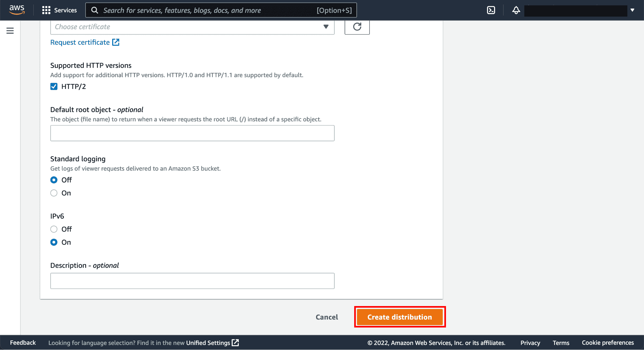Click the AWS logo home icon
Screen dimensions: 644x350
17,10
